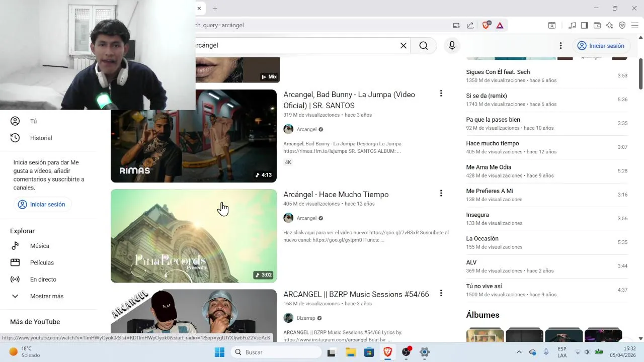
Task: Open the Mix playlist thumbnail at top
Action: coord(237,70)
